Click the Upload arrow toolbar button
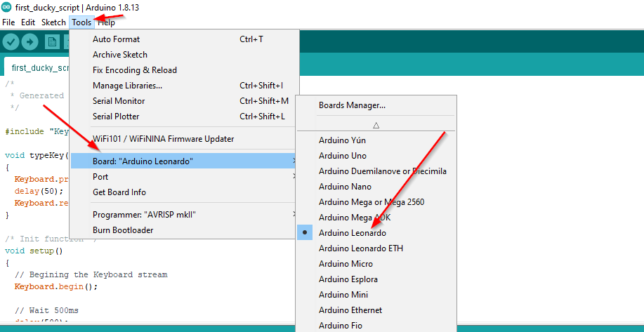Image resolution: width=644 pixels, height=332 pixels. tap(29, 42)
